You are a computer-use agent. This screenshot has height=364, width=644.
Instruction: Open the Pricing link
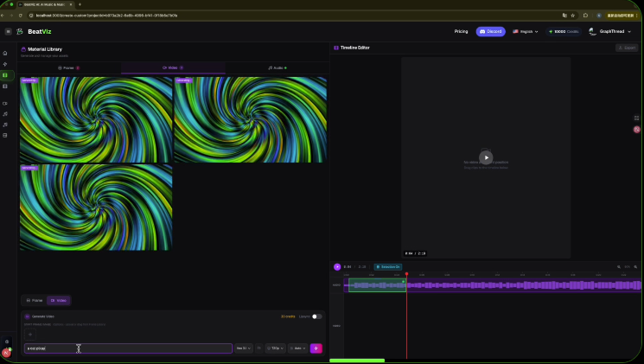[461, 31]
